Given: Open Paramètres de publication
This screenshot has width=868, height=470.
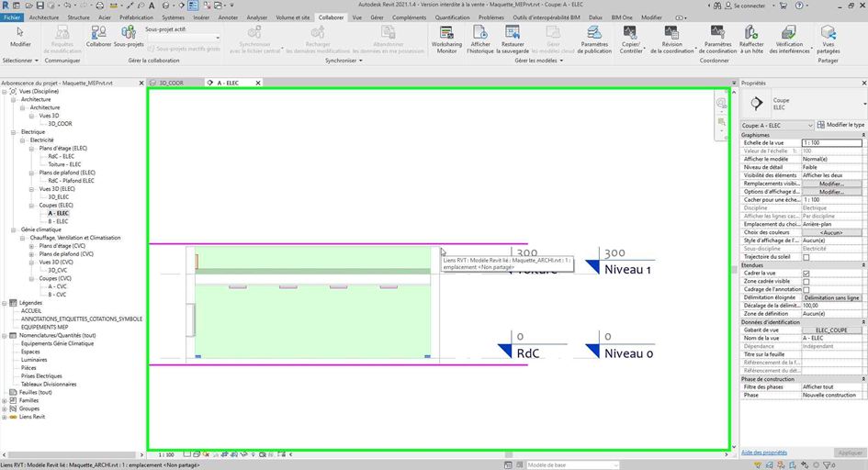Looking at the screenshot, I should (595, 33).
